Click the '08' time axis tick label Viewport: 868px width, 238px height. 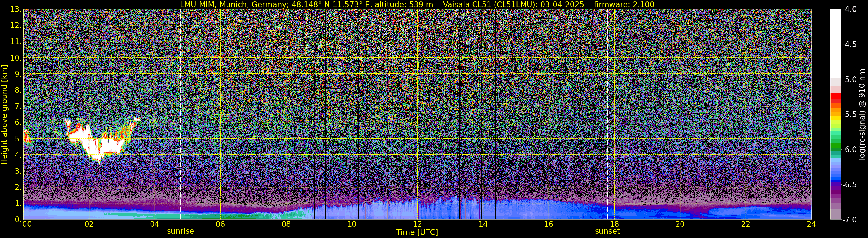[286, 224]
